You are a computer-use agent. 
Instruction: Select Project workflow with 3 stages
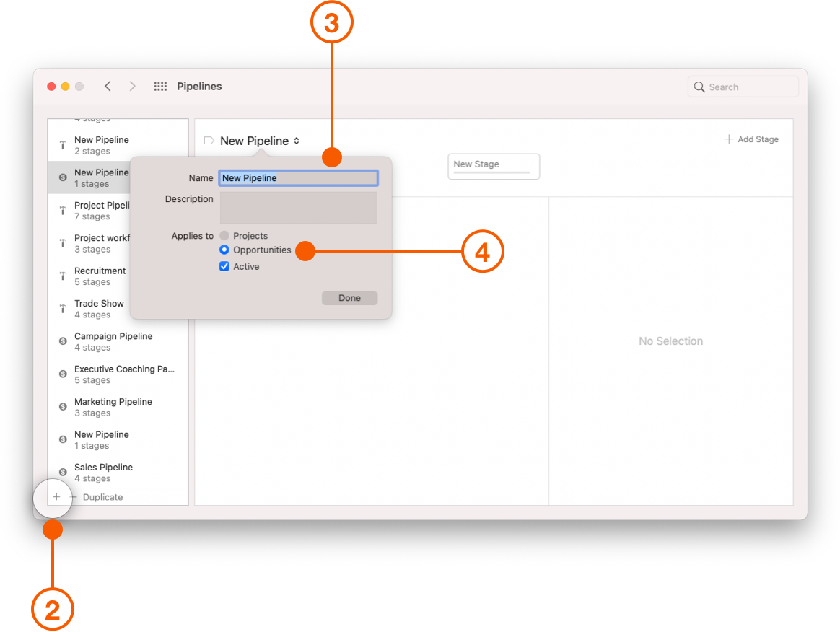89,244
